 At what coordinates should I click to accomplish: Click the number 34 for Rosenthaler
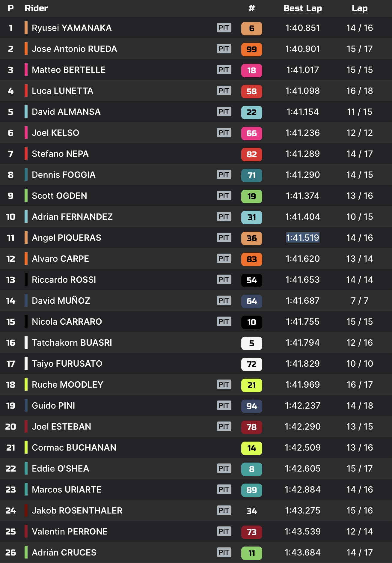pyautogui.click(x=251, y=511)
